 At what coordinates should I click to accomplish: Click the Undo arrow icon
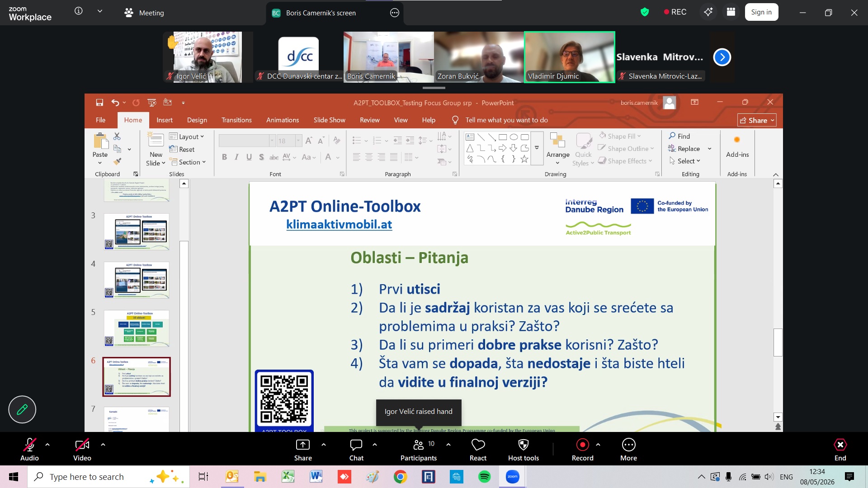coord(115,103)
